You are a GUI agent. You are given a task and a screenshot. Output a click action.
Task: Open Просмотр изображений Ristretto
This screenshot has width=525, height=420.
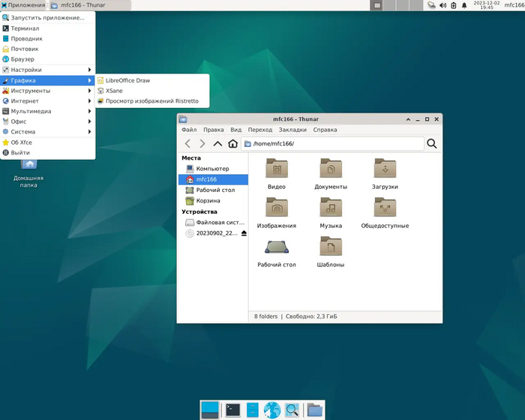pos(152,100)
